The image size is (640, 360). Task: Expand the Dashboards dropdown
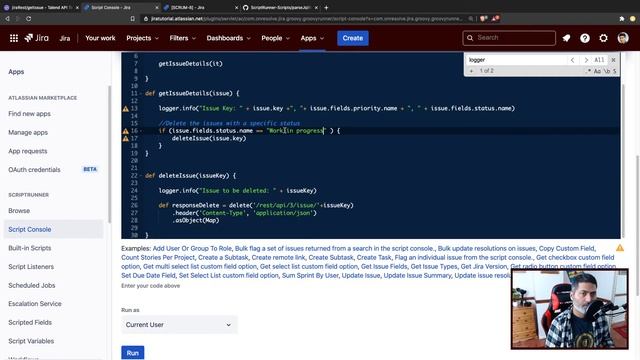228,38
